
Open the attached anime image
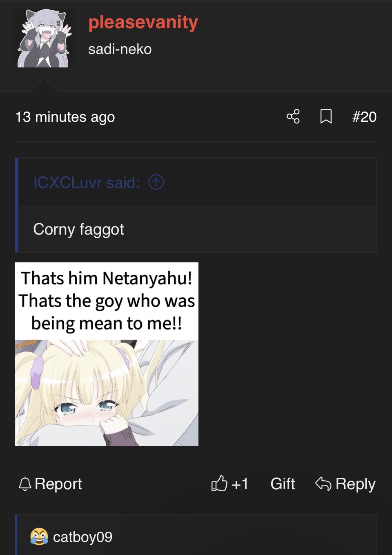tap(107, 354)
